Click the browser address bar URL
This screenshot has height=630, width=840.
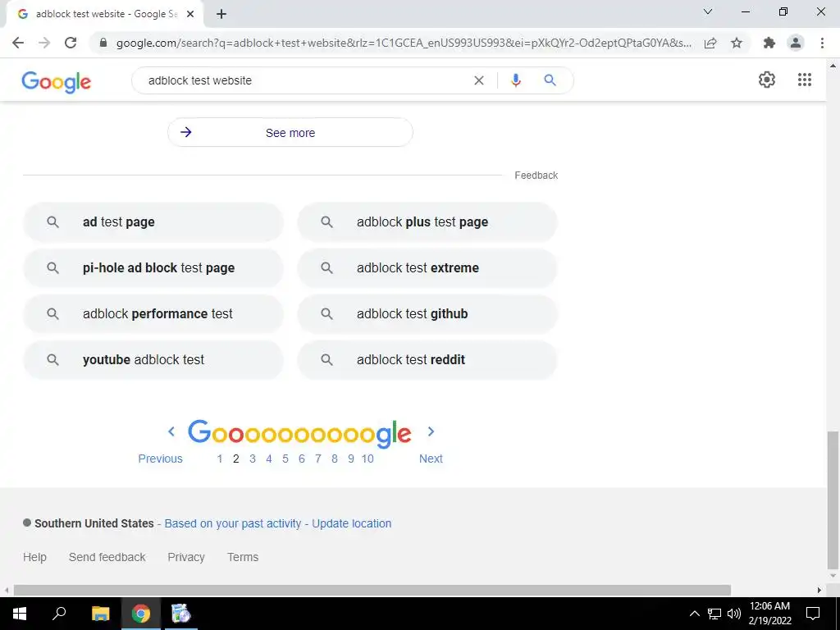click(404, 43)
